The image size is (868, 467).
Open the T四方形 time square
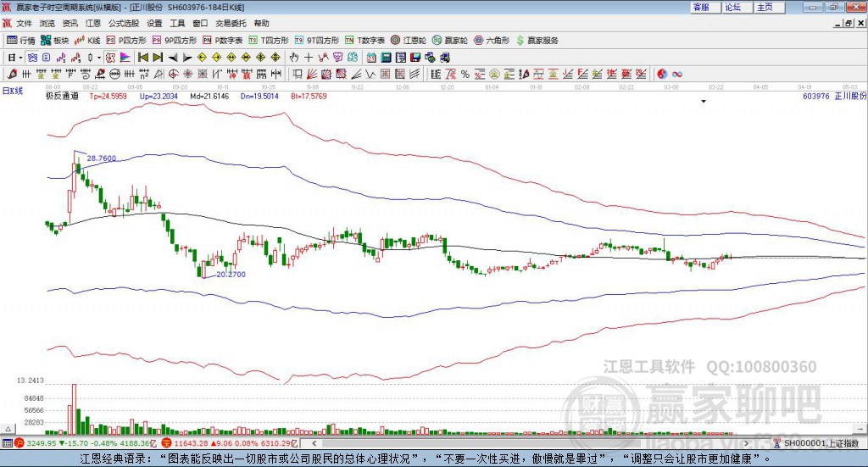pos(269,41)
